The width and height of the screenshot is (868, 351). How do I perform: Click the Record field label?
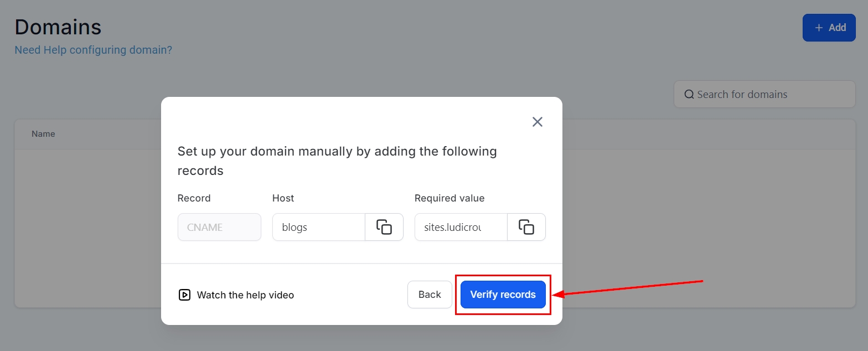click(194, 198)
